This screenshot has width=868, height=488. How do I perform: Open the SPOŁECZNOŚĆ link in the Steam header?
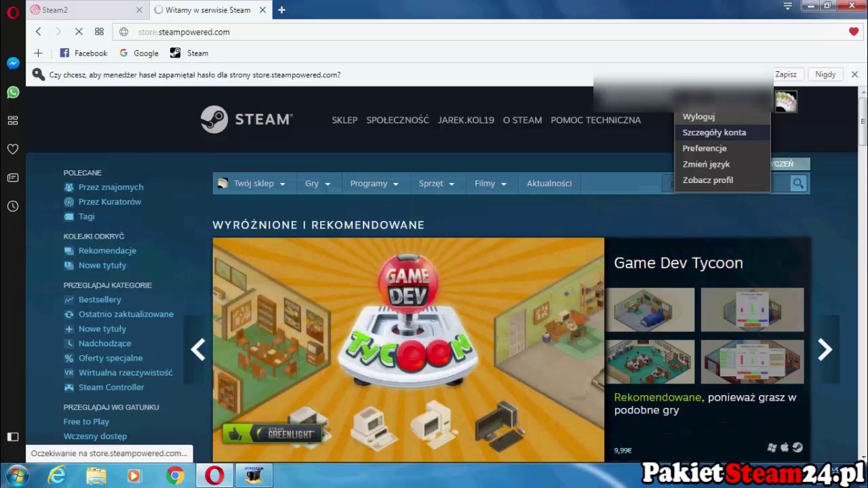(x=397, y=120)
